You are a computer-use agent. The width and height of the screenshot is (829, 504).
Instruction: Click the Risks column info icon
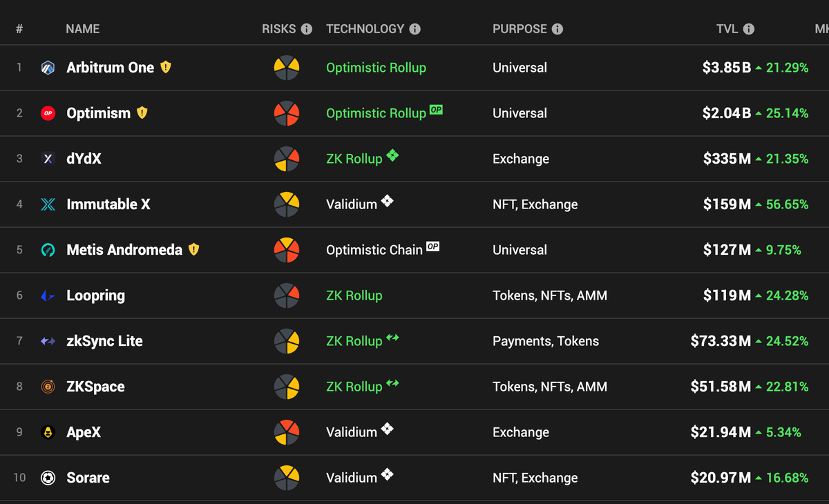coord(307,29)
